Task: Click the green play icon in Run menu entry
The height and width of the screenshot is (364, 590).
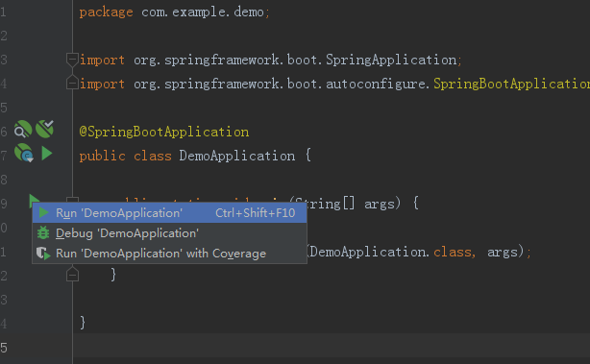Action: pos(43,213)
